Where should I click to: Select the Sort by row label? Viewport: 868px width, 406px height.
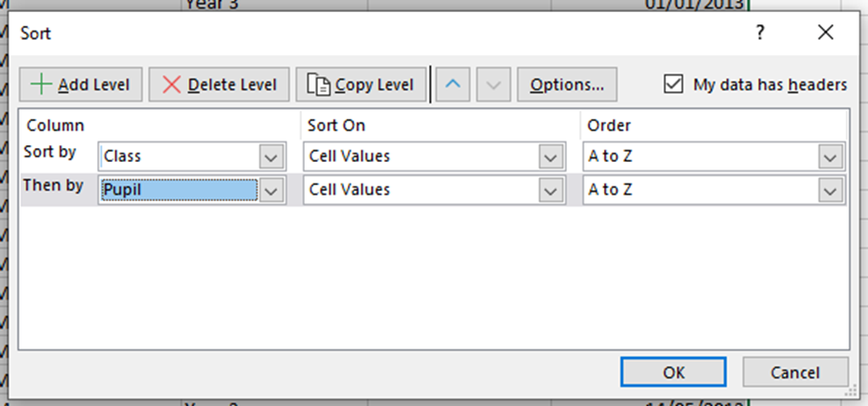(x=52, y=152)
